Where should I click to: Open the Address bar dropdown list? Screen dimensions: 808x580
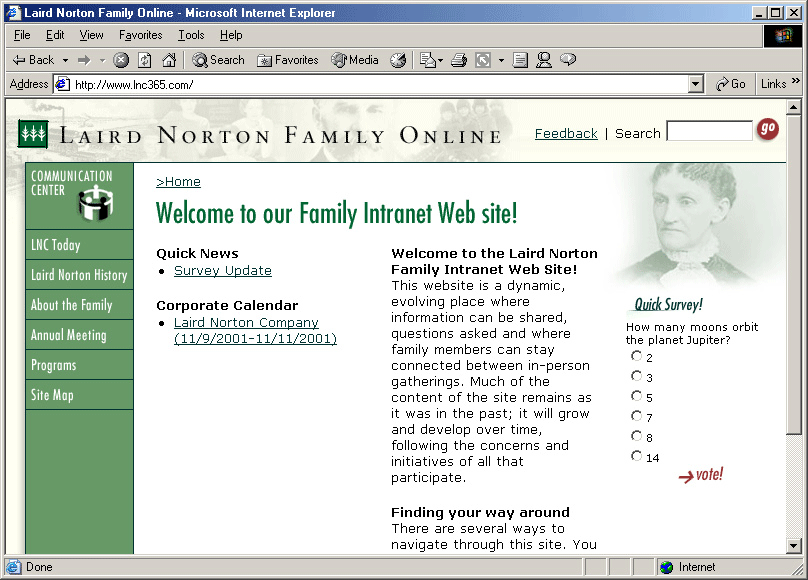696,84
